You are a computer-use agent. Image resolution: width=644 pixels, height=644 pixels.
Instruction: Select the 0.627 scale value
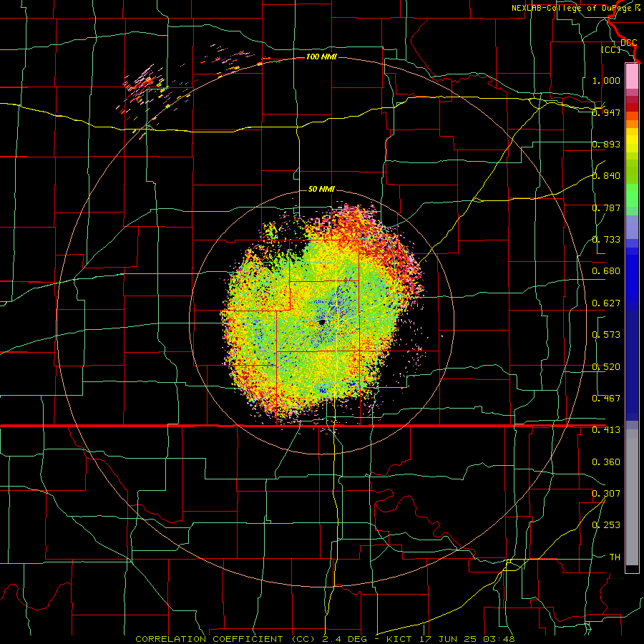coord(606,303)
